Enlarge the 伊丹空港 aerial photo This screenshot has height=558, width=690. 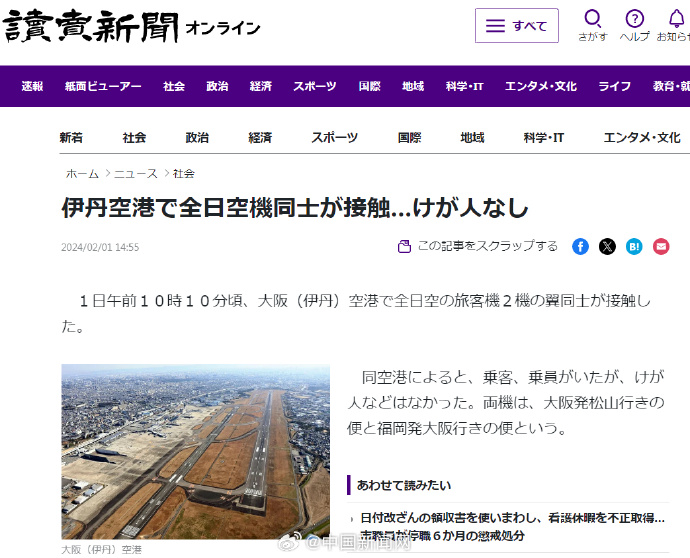(x=195, y=452)
